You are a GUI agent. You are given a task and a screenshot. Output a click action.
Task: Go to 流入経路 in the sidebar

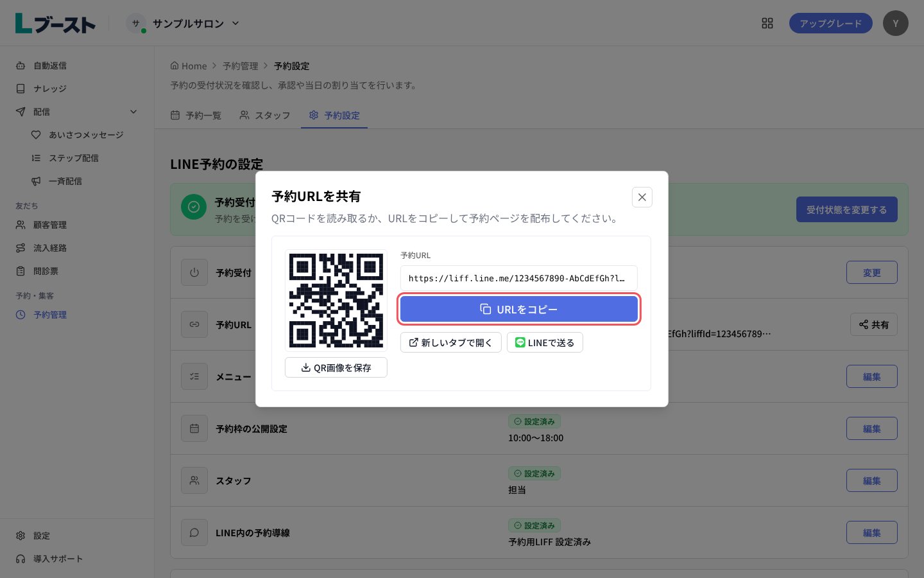[77, 248]
